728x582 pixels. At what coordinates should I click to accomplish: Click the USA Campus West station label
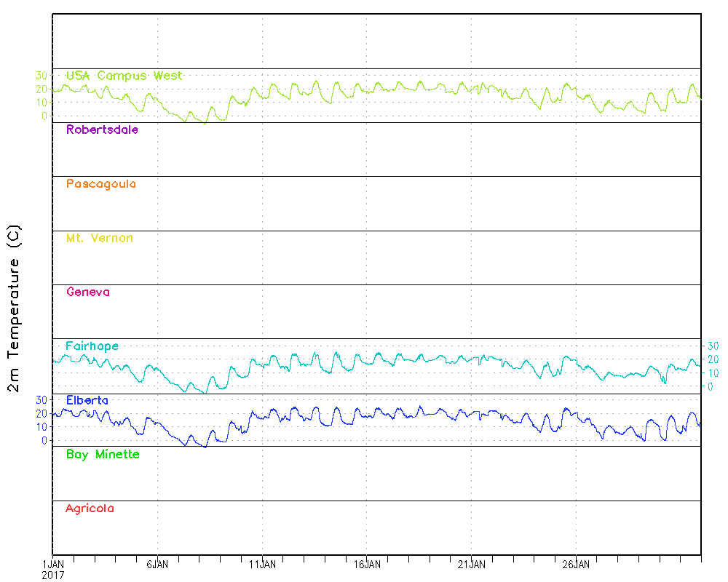click(x=124, y=76)
